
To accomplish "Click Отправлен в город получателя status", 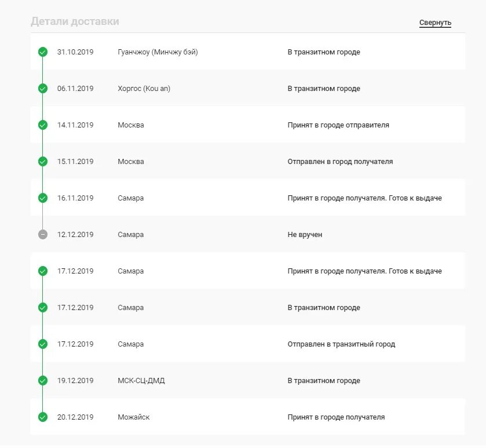I will click(340, 162).
